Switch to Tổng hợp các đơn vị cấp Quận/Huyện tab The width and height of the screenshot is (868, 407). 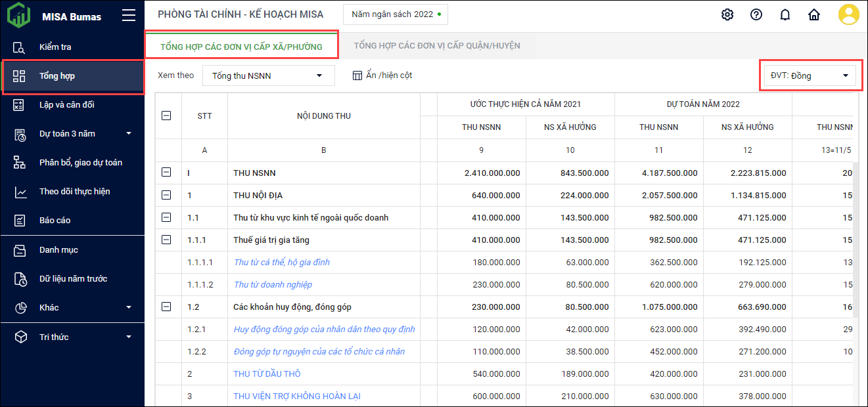(x=437, y=46)
